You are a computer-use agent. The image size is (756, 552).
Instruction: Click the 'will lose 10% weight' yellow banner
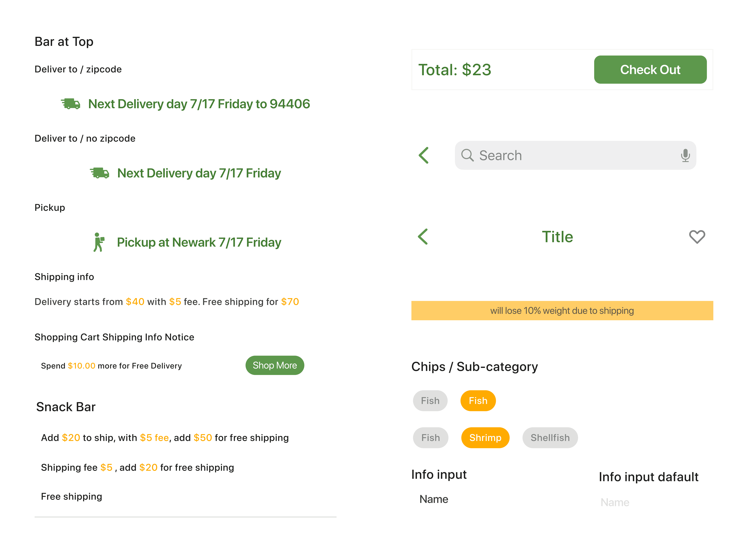click(x=562, y=311)
